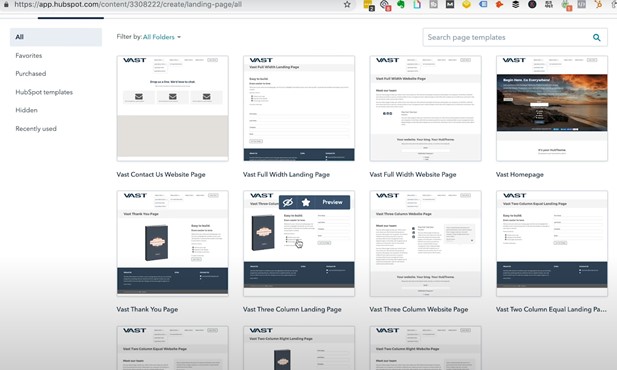
Task: Hide the Vast Three Column Landing Page template
Action: click(288, 202)
